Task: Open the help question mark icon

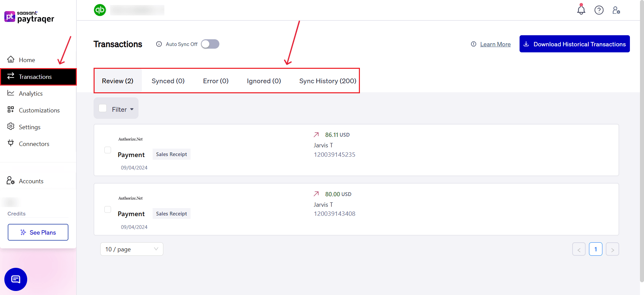Action: tap(599, 10)
